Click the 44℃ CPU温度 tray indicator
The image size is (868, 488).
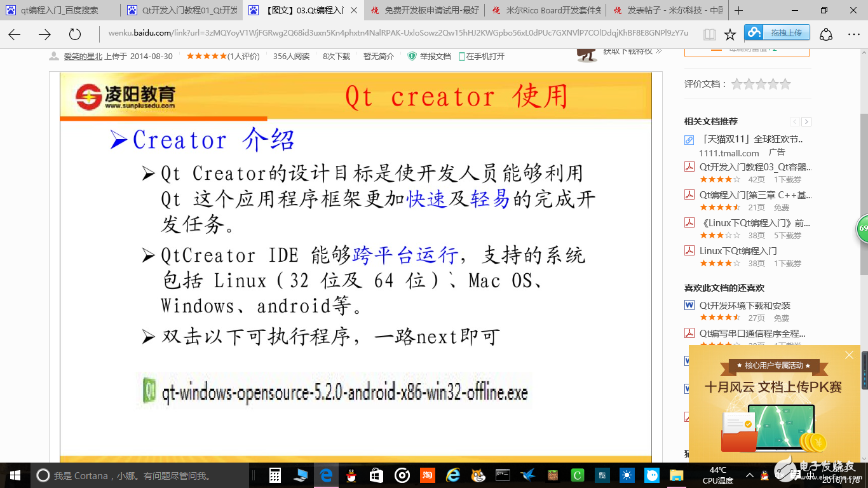718,475
